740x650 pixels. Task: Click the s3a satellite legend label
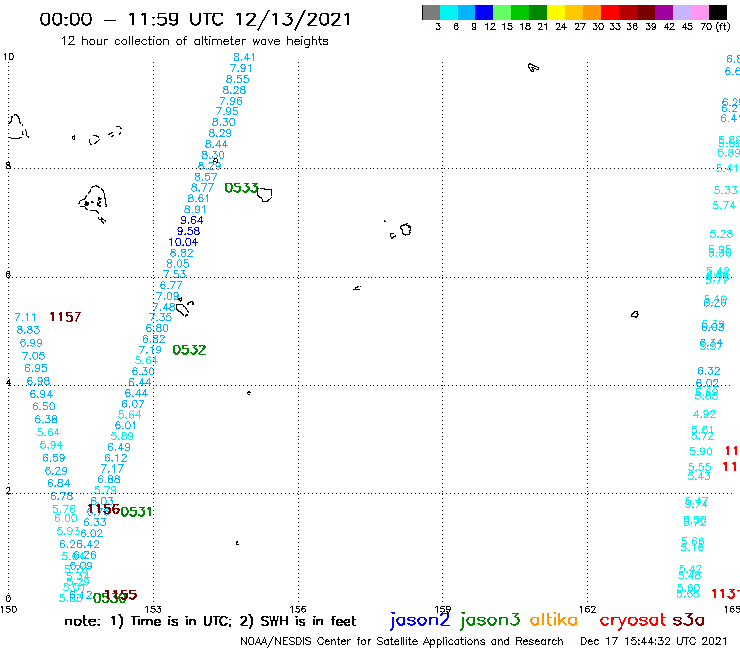coord(689,620)
